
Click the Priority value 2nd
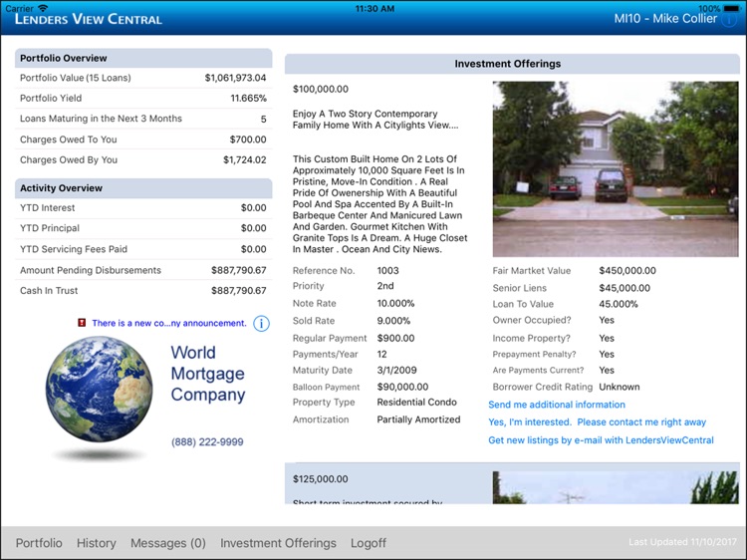pyautogui.click(x=385, y=286)
